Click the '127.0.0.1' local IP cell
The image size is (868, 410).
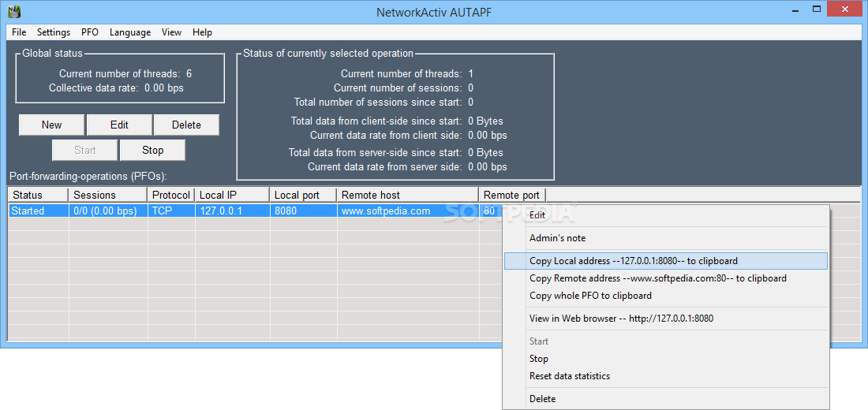point(233,211)
